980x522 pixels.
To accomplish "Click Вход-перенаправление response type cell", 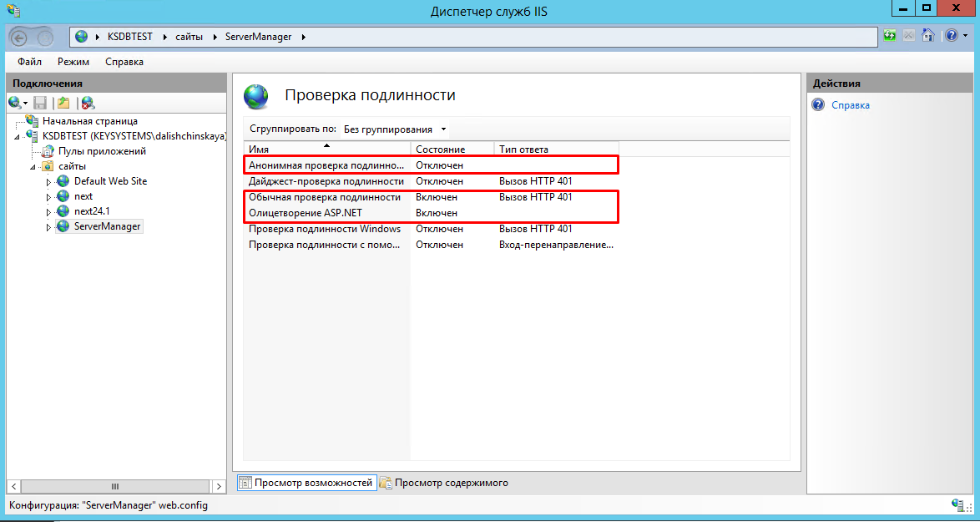I will click(x=556, y=245).
